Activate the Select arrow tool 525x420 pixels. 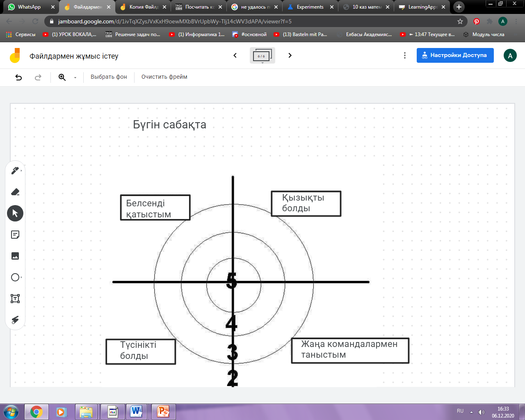(x=15, y=213)
